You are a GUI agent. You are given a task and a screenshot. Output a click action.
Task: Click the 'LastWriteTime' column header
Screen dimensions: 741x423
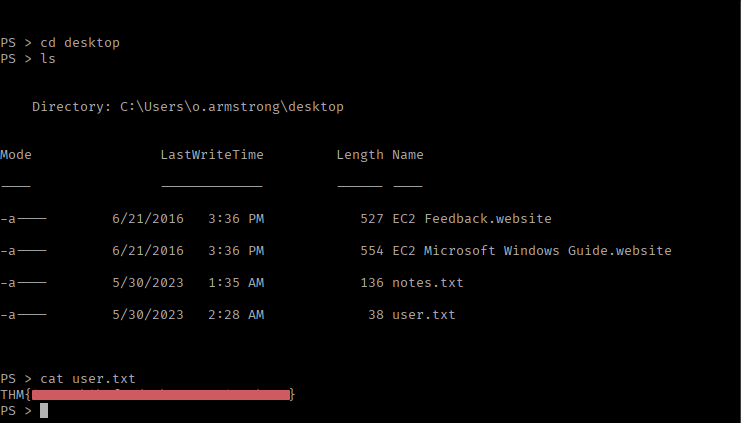[x=212, y=155]
